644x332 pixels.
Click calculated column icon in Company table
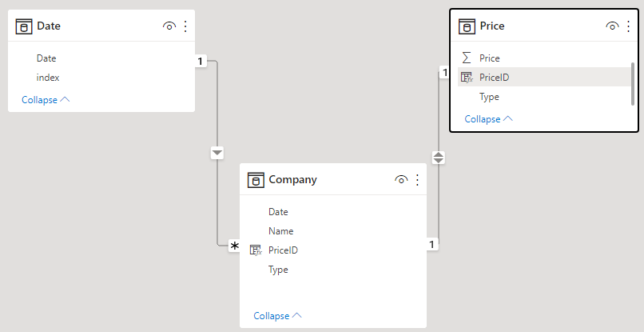tap(256, 250)
